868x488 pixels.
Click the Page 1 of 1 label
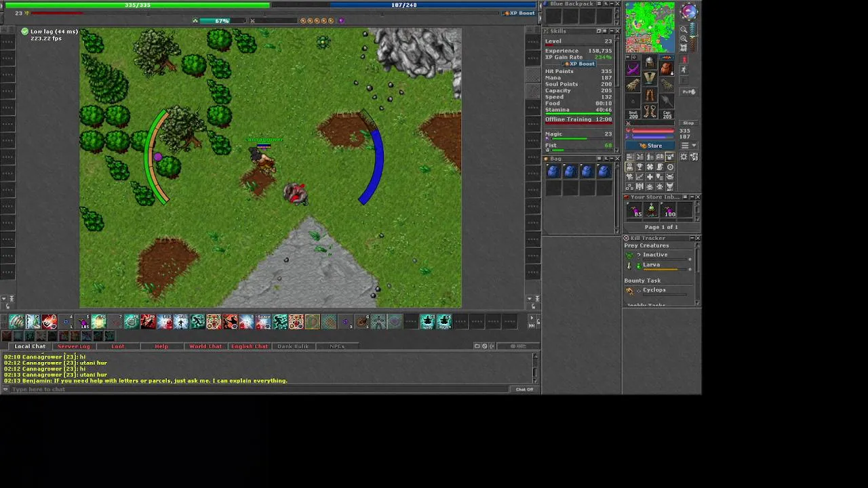click(x=661, y=227)
